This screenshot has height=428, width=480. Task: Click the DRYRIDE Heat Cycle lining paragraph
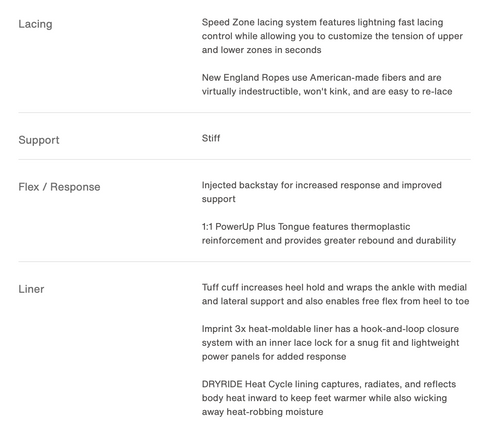pos(329,398)
